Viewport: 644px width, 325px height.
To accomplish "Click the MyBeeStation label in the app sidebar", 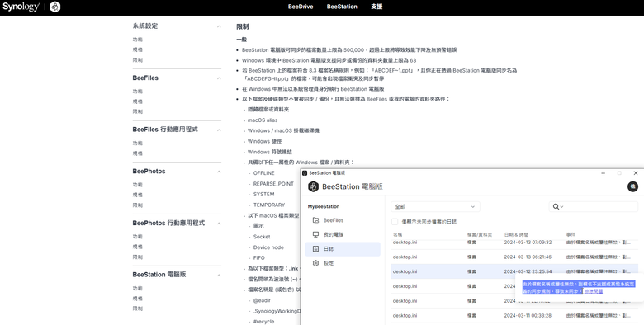I will 324,206.
